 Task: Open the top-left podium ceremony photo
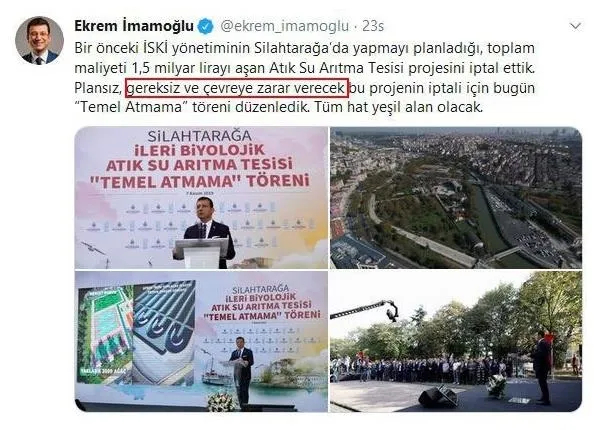(x=201, y=198)
